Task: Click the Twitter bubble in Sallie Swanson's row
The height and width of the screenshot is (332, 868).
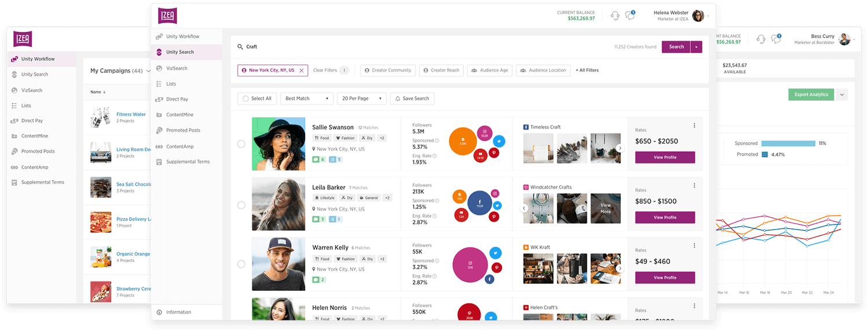Action: [499, 141]
